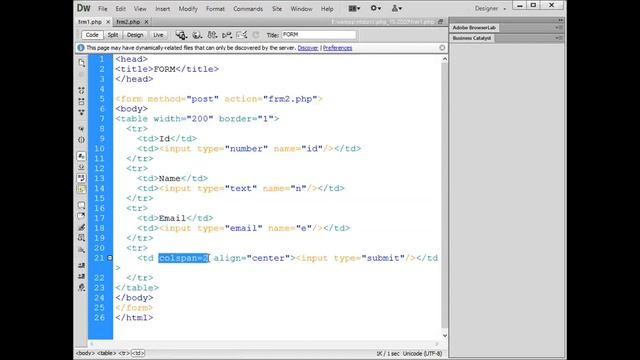Click the Select Parent Tag icon
Viewport: 640px width, 360px height.
pyautogui.click(x=82, y=129)
